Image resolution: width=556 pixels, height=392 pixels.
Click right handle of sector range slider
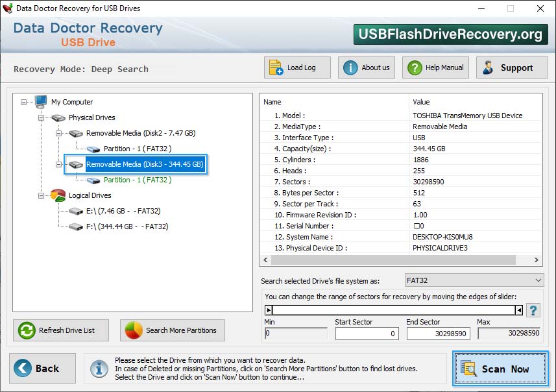519,310
